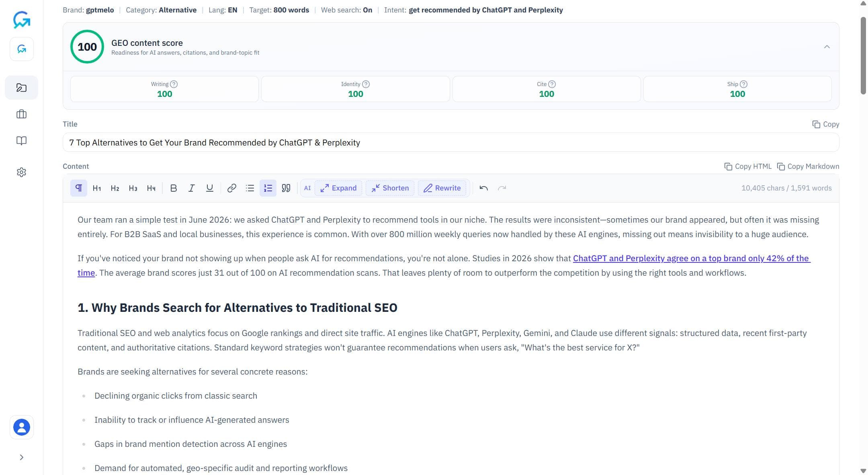Click the Cite score value 100
The height and width of the screenshot is (475, 868).
(547, 94)
